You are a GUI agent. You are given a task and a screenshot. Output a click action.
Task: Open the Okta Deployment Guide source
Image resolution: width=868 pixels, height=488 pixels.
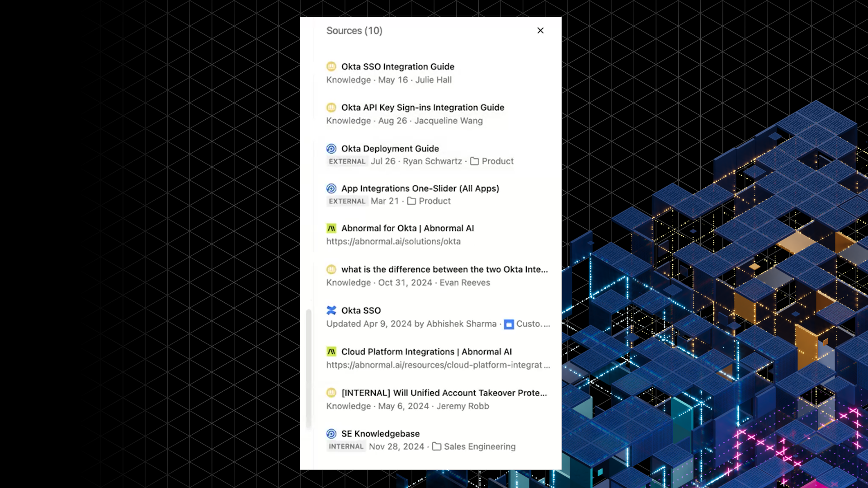click(x=390, y=149)
